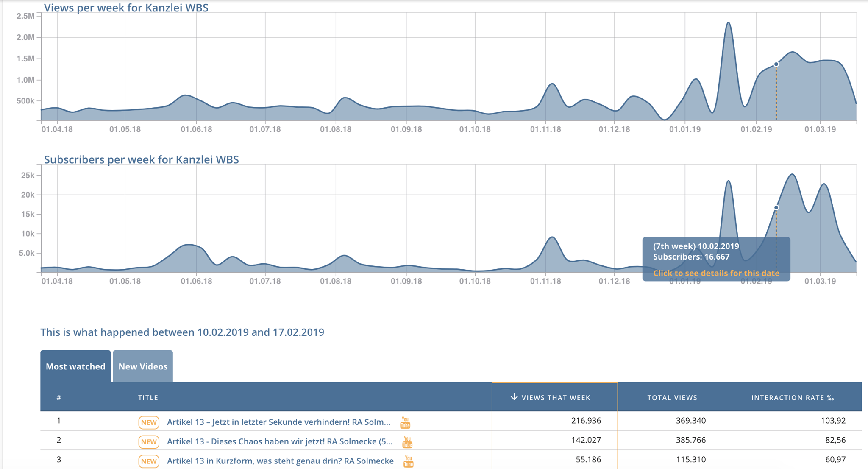The image size is (868, 469).
Task: Open 'Artikel 13 – Jetzt in letzter Sekunde verhindern' video
Action: 278,422
